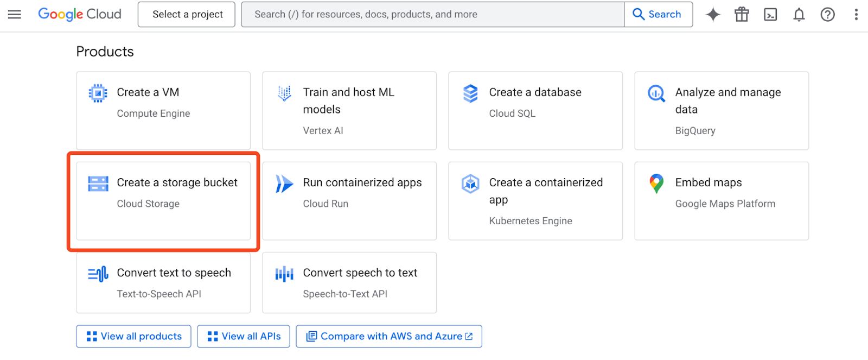Open the three-dot settings menu
The width and height of the screenshot is (868, 360).
click(x=856, y=15)
